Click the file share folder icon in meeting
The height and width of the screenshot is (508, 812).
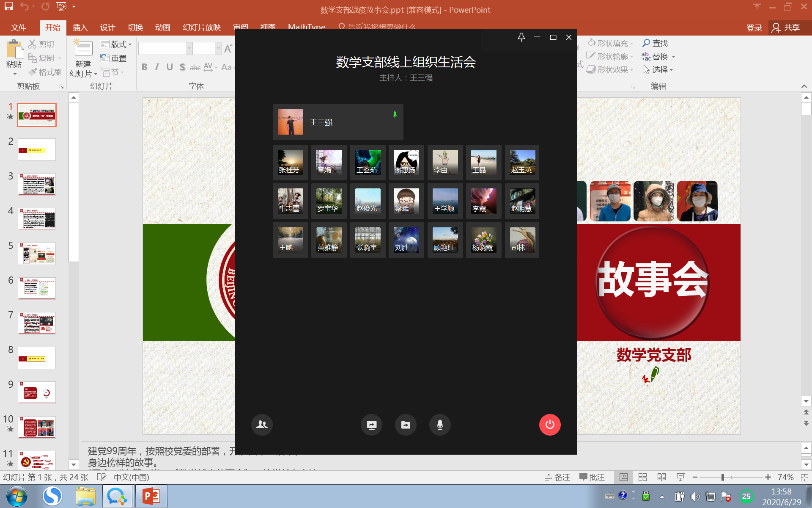[406, 425]
